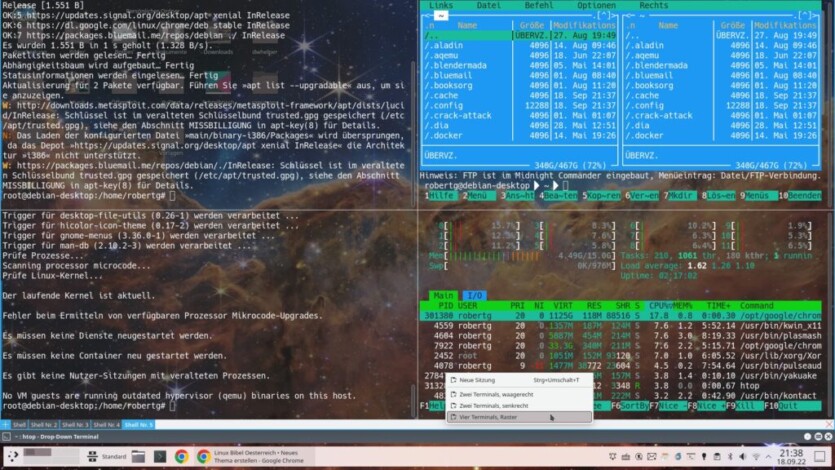Open the 'Rechts' menu in Midnight Commander
Screen dimensions: 835x470
[653, 5]
